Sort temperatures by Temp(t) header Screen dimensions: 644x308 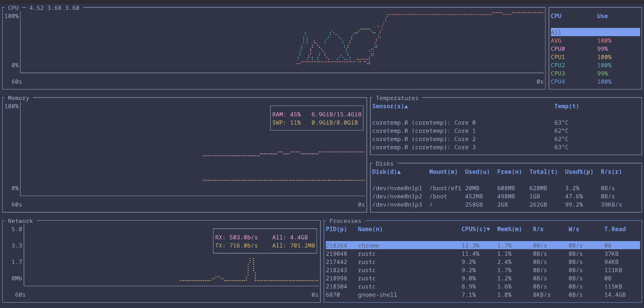(566, 106)
